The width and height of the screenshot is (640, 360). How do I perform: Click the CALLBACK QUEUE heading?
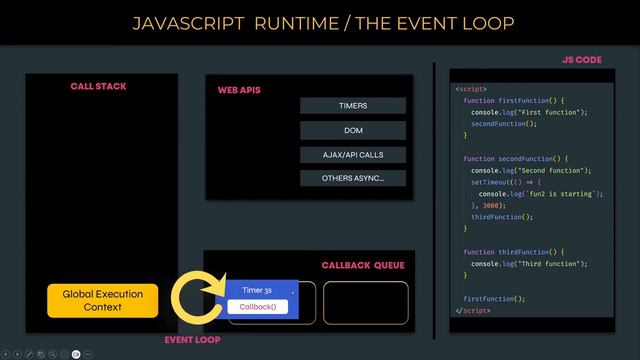363,265
